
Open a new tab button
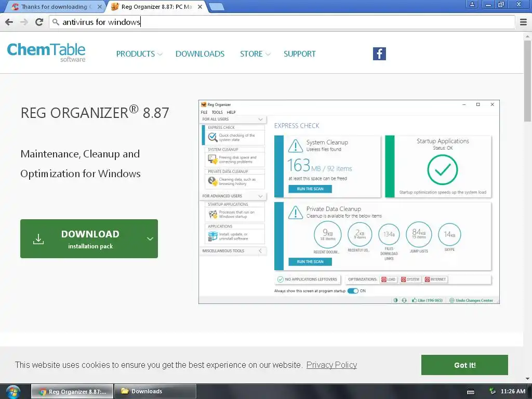click(x=217, y=7)
